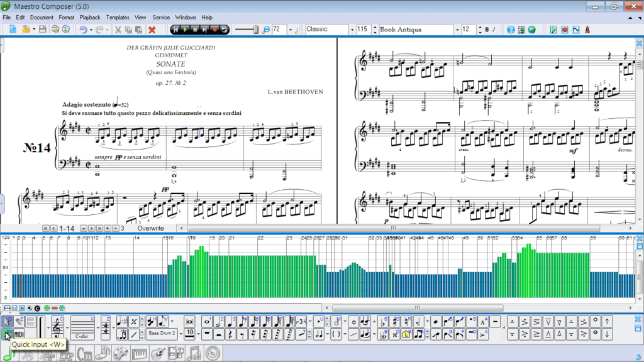Open the Format menu
The height and width of the screenshot is (362, 644).
(x=67, y=18)
